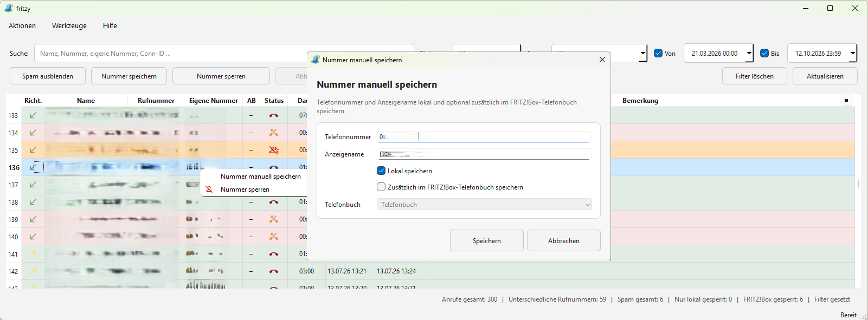Open the Werkzeuge menu
The width and height of the screenshot is (868, 320).
(x=69, y=25)
